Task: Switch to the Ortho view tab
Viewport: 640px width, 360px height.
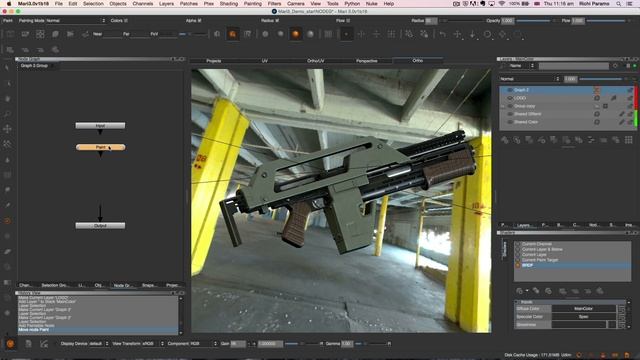Action: [418, 60]
